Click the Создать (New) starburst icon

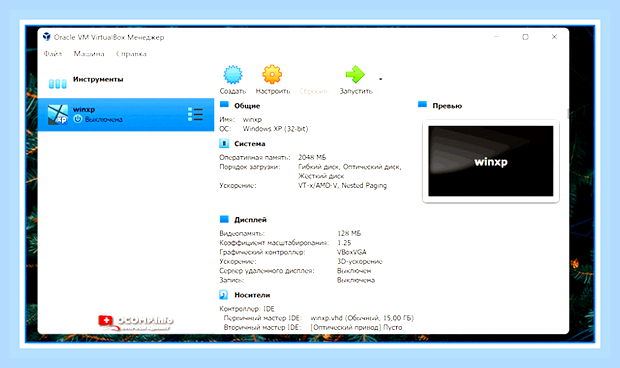[x=233, y=75]
